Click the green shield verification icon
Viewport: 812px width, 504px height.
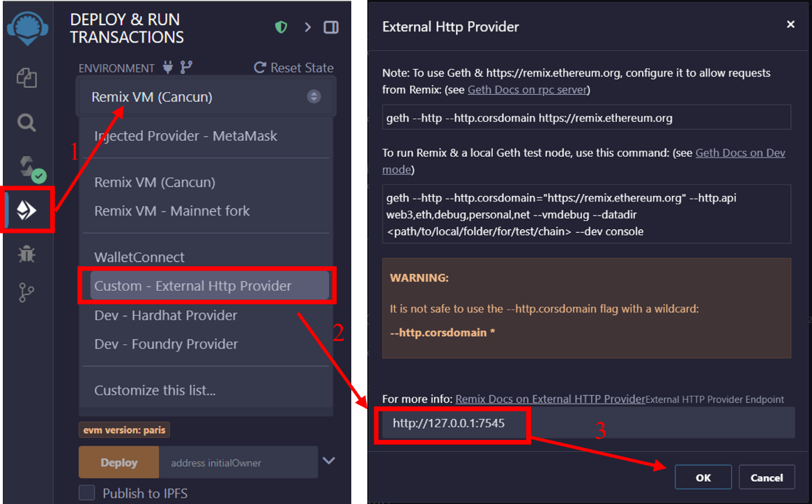point(281,27)
